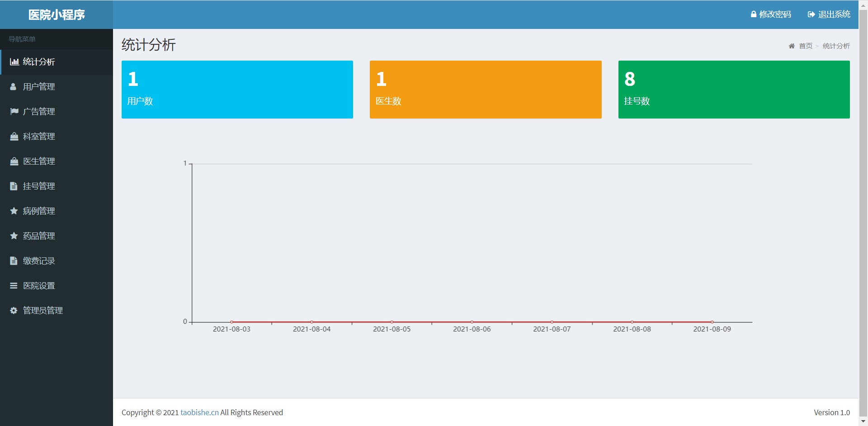Open 缴费记录 in the sidebar

[57, 261]
